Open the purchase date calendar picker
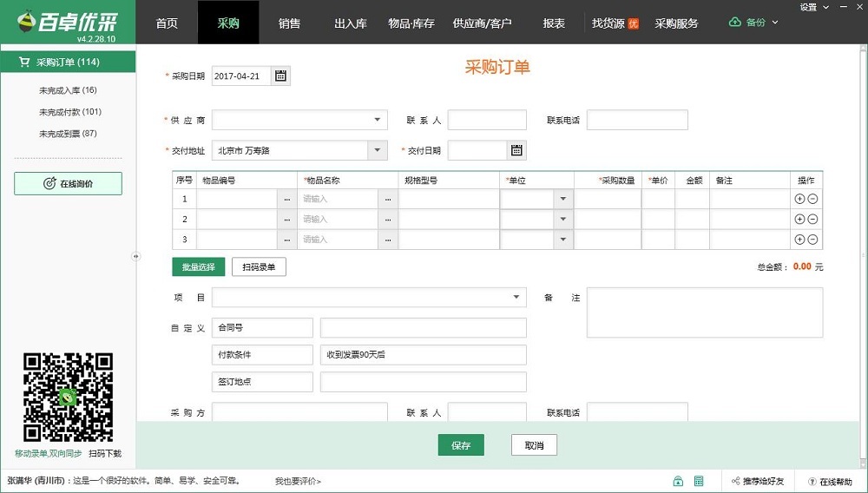This screenshot has width=868, height=493. coord(280,76)
